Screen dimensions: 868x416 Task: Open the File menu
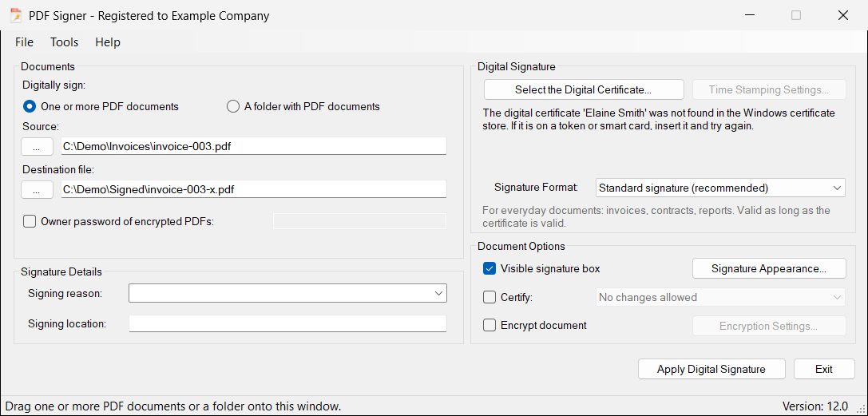pos(25,42)
